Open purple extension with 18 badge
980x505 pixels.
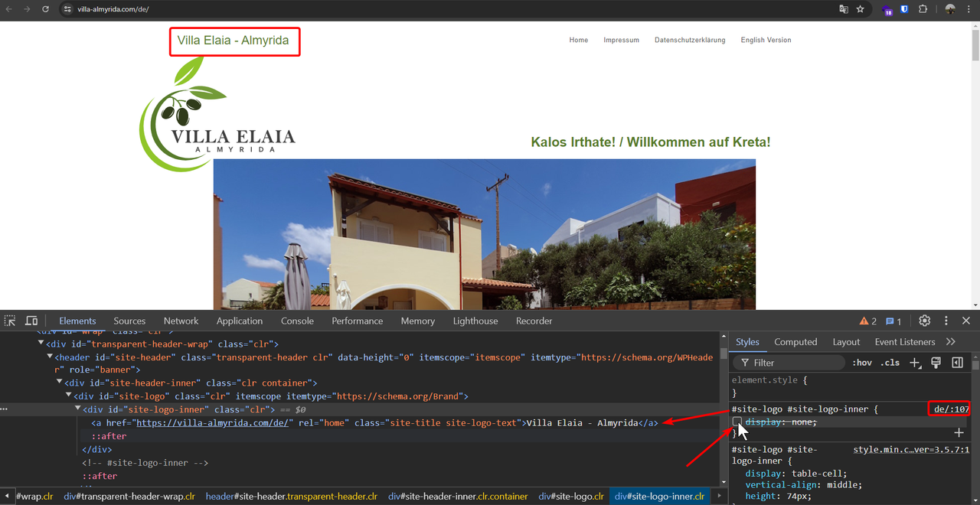point(887,10)
